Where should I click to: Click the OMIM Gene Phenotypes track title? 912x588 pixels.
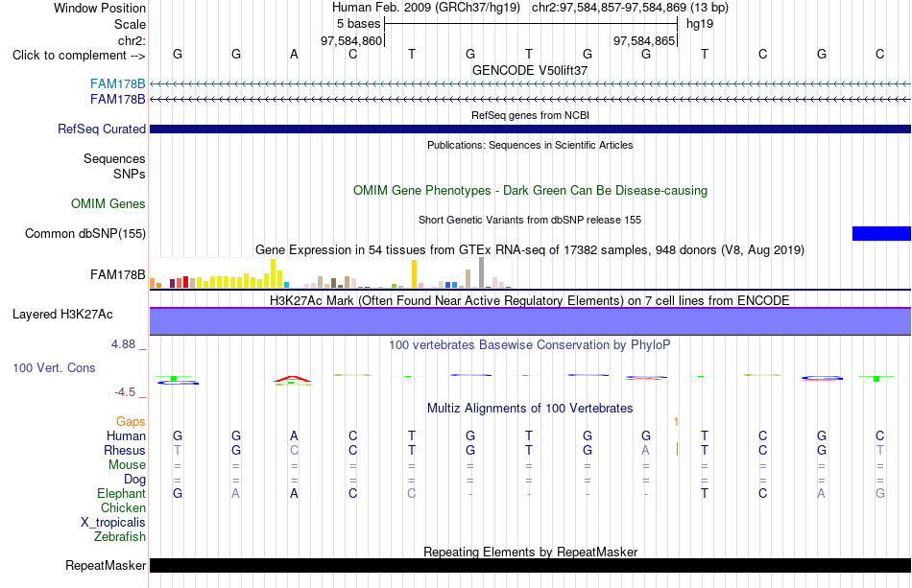(530, 191)
